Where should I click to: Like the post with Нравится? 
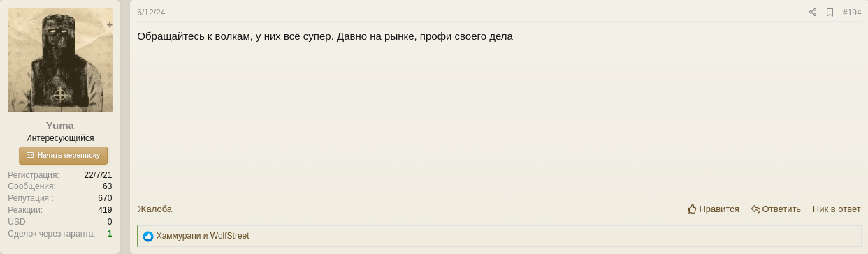(x=714, y=209)
